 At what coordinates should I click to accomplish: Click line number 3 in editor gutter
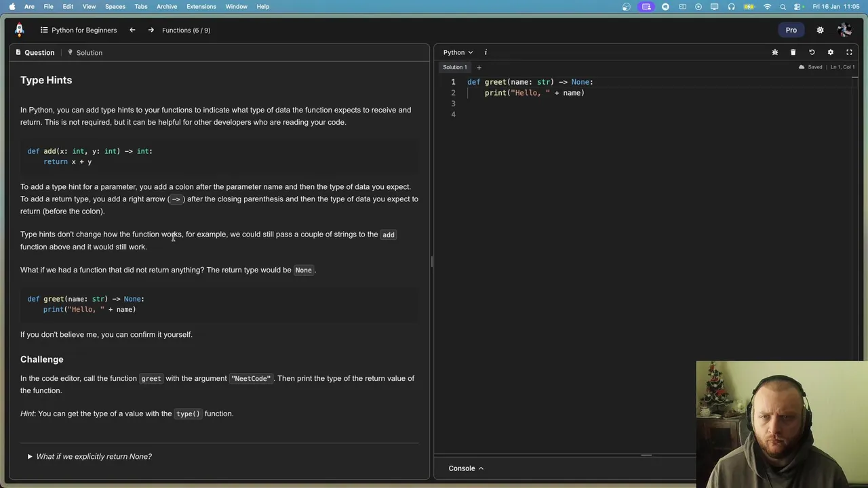click(x=453, y=104)
